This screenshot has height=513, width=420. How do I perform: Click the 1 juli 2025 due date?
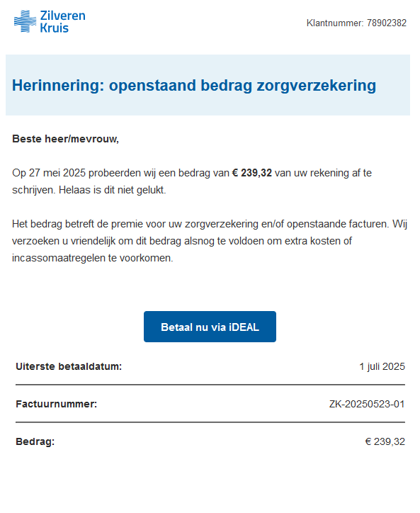[x=382, y=366]
